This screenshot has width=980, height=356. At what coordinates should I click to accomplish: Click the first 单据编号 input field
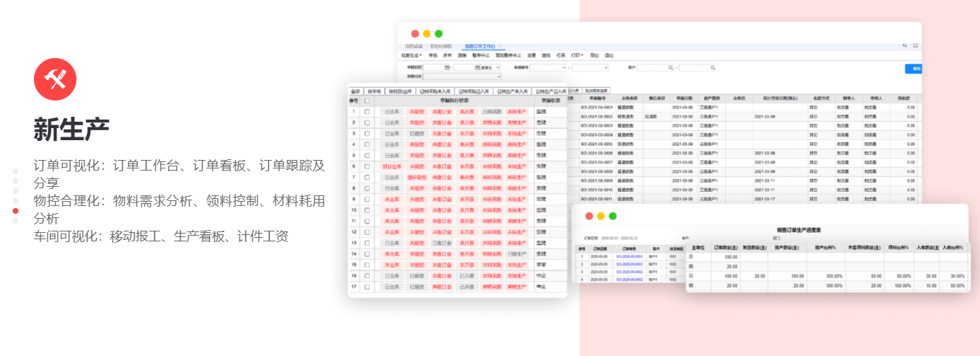[548, 68]
